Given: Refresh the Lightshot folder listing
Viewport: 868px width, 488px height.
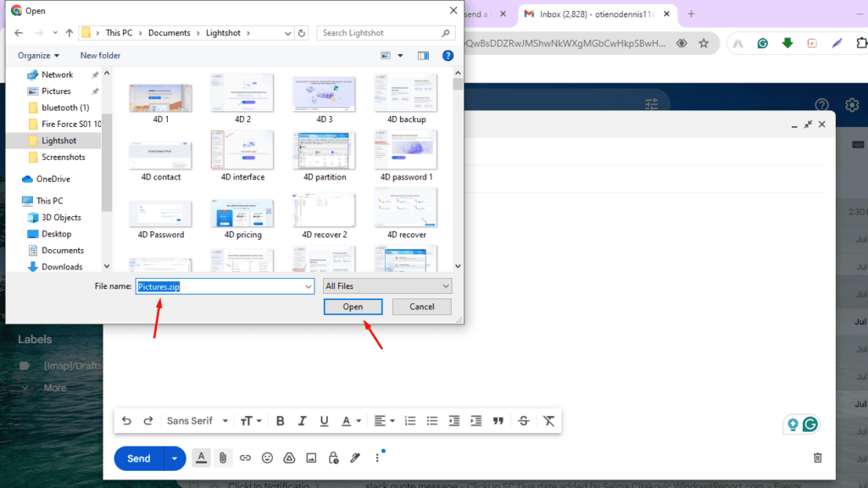Looking at the screenshot, I should coord(302,33).
